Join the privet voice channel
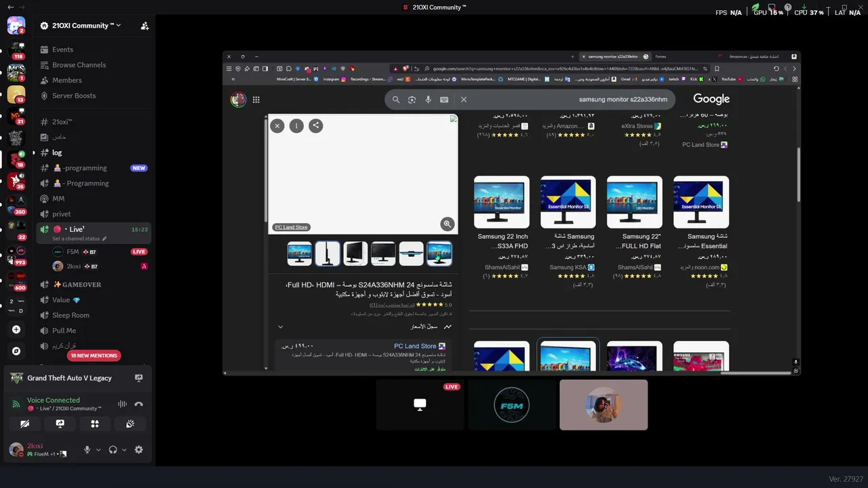This screenshot has height=488, width=868. [x=94, y=213]
